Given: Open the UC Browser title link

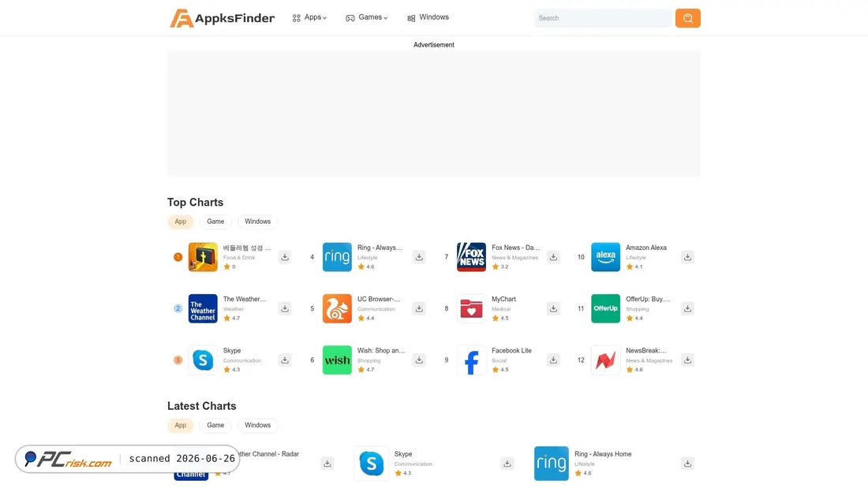Looking at the screenshot, I should coord(379,300).
